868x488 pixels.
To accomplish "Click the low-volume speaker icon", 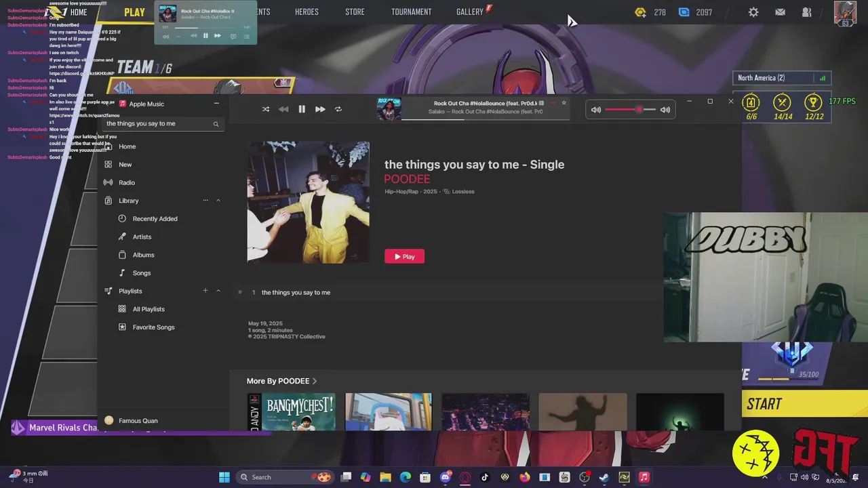I will [x=596, y=110].
